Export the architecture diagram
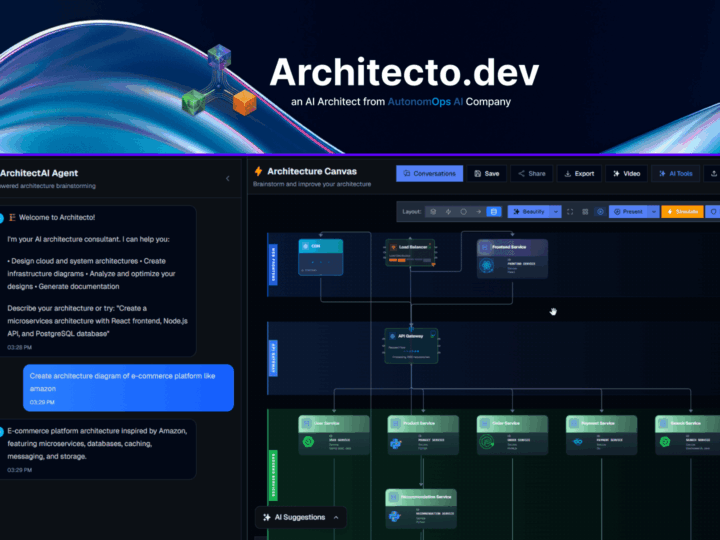This screenshot has height=540, width=720. (579, 174)
